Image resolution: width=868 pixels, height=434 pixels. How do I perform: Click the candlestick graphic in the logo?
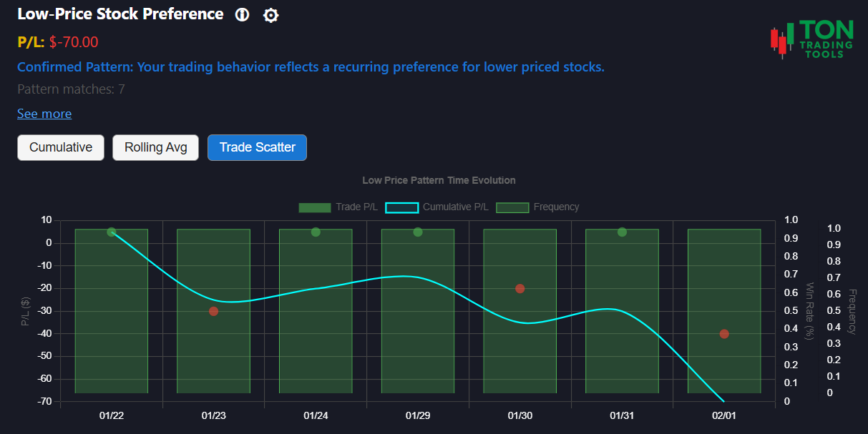coord(780,41)
